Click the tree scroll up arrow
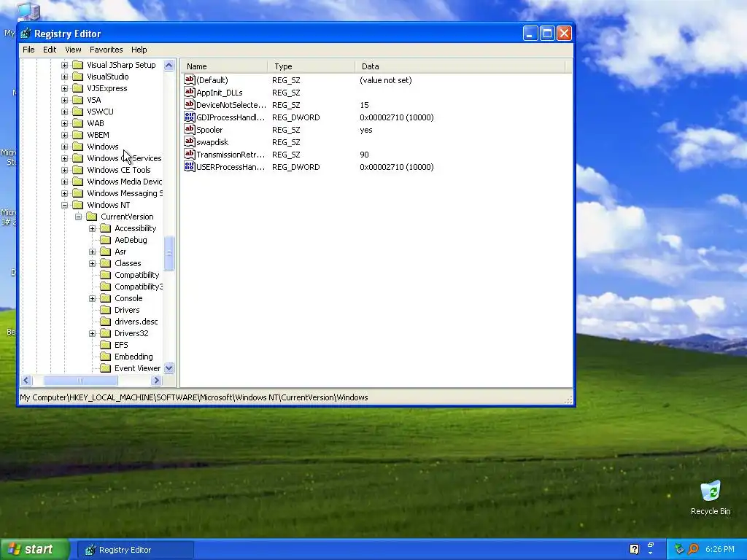This screenshot has height=560, width=747. [x=169, y=65]
